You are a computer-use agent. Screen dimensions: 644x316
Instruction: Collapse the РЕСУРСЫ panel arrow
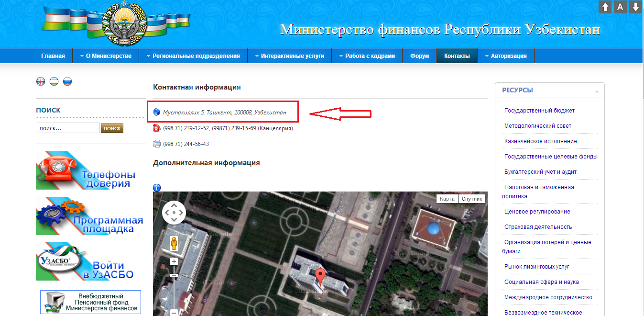pos(596,91)
